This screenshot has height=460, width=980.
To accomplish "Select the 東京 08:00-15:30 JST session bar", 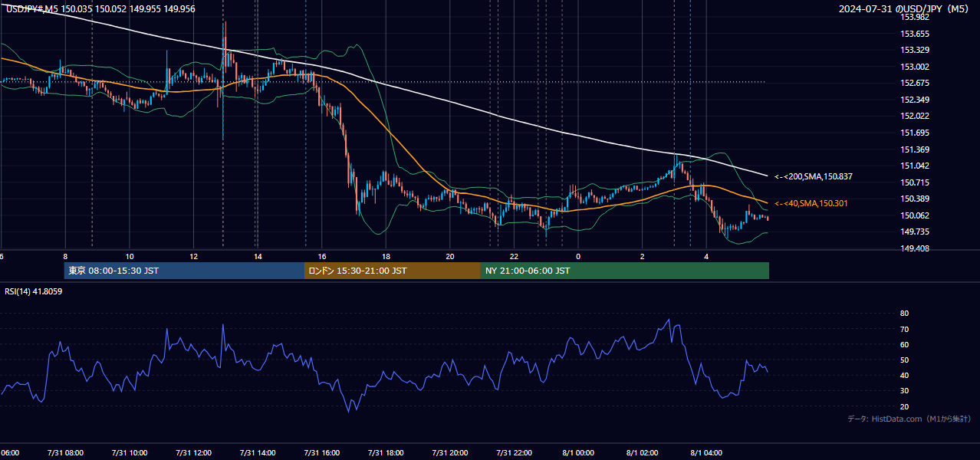I will pos(184,271).
